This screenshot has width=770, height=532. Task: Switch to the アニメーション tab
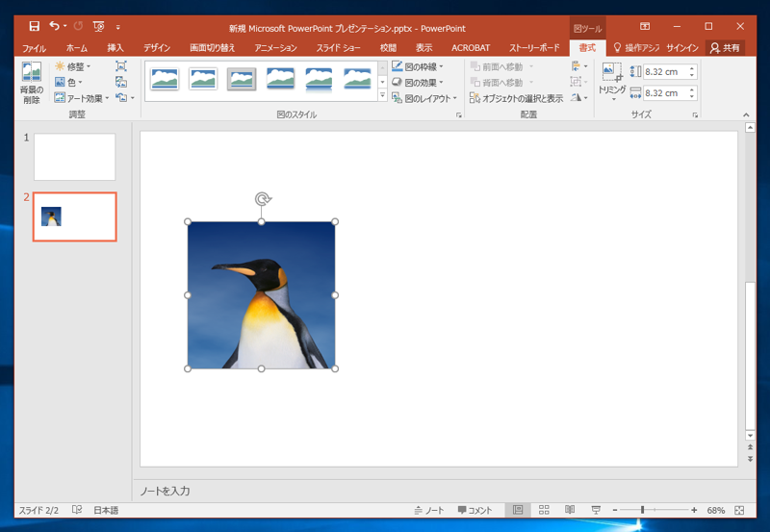coord(275,47)
